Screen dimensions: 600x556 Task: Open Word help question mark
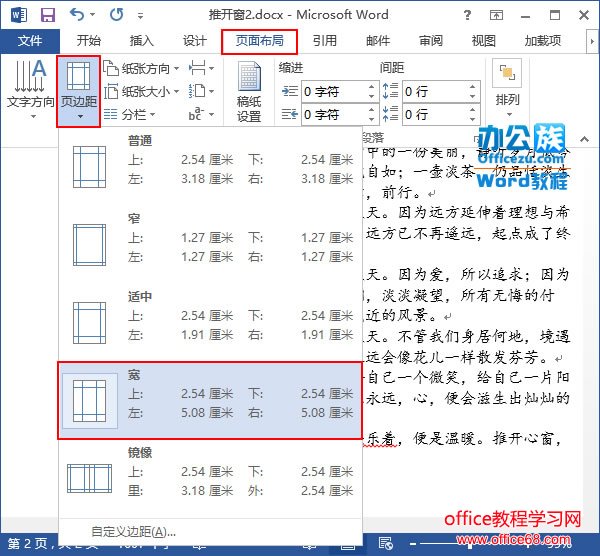click(467, 15)
